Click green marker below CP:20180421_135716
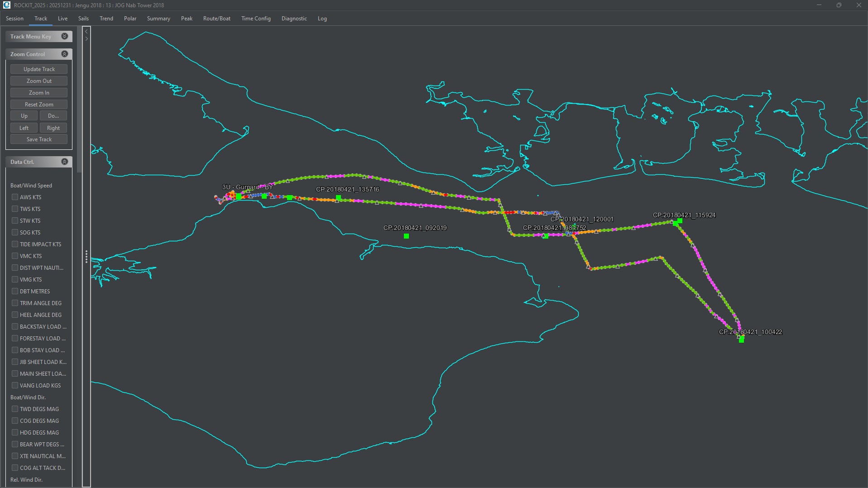This screenshot has width=868, height=488. (338, 198)
